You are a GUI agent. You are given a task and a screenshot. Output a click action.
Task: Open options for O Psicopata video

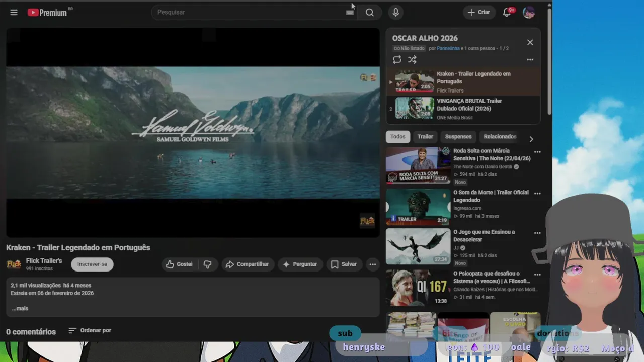537,275
